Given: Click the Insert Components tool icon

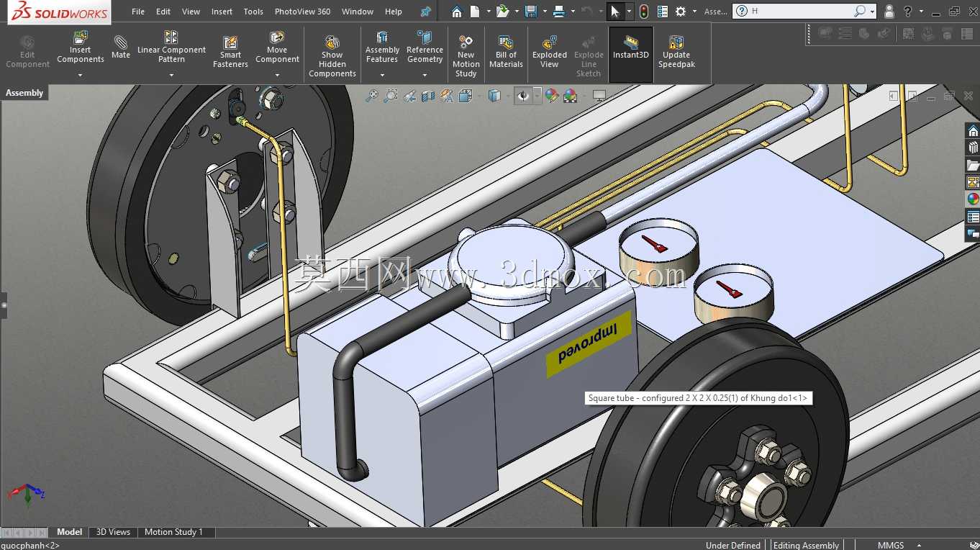Looking at the screenshot, I should (81, 37).
